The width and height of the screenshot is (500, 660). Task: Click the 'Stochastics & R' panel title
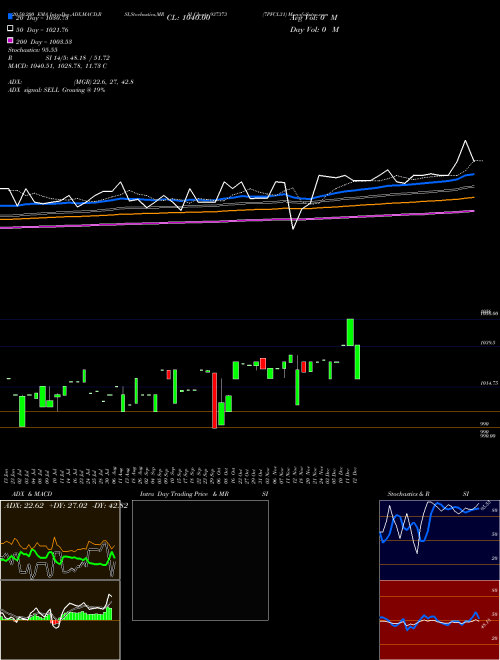pos(408,494)
